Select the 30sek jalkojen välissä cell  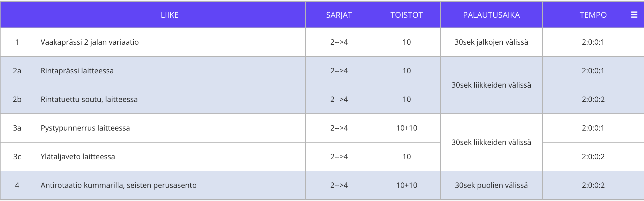coord(491,42)
